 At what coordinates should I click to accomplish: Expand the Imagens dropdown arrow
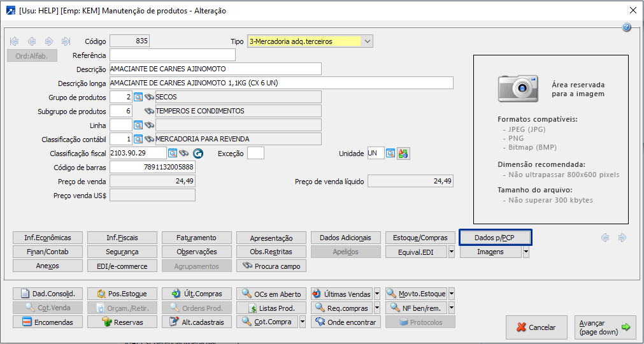[x=526, y=252]
